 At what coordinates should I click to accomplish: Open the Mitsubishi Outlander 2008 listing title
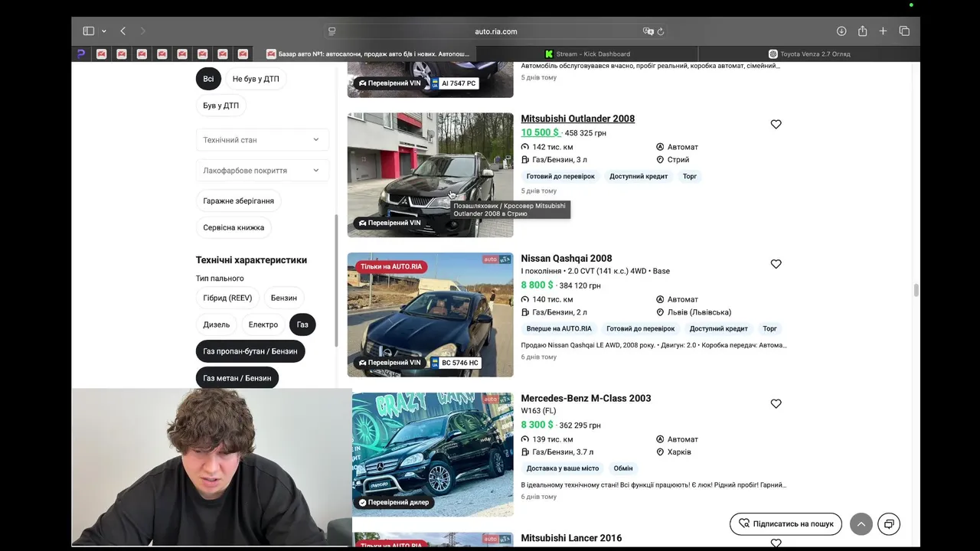coord(578,119)
